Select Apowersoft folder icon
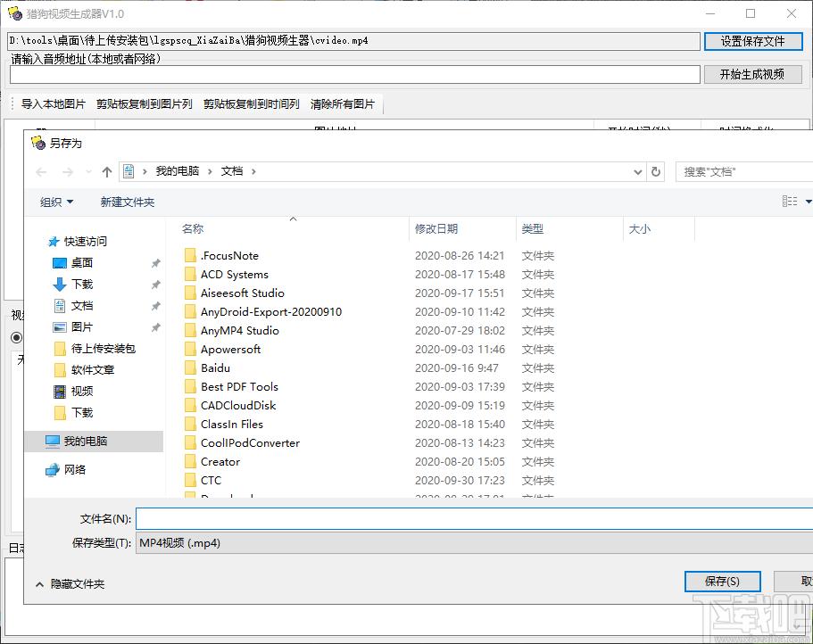813x644 pixels. (190, 349)
